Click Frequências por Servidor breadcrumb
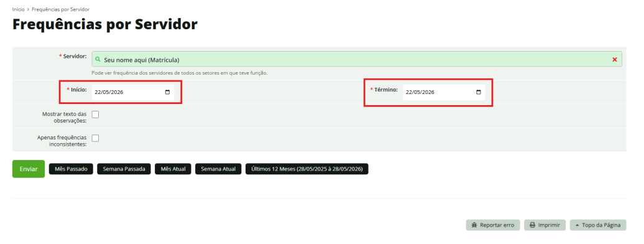This screenshot has width=644, height=244. pos(60,9)
